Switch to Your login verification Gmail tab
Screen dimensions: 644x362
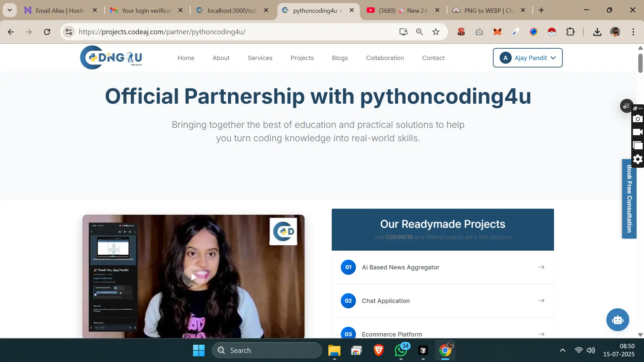pyautogui.click(x=146, y=10)
